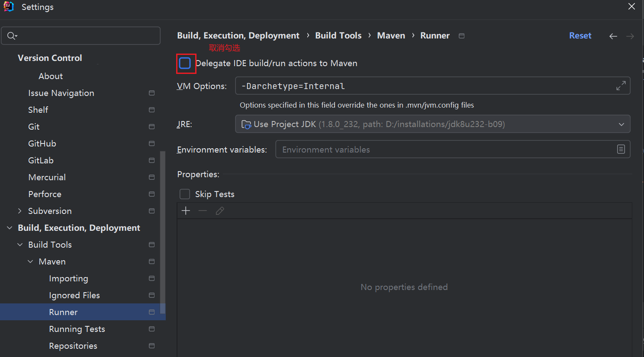644x357 pixels.
Task: Click the IntelliJ logo in title bar
Action: pos(9,6)
